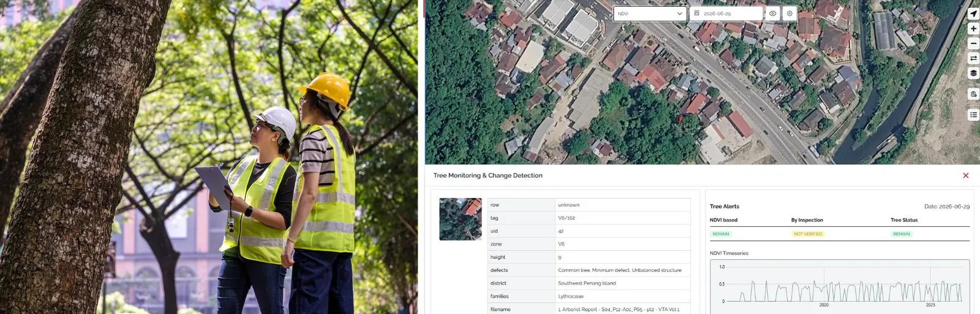Click the 'defects' field label
This screenshot has height=314, width=980.
(499, 270)
